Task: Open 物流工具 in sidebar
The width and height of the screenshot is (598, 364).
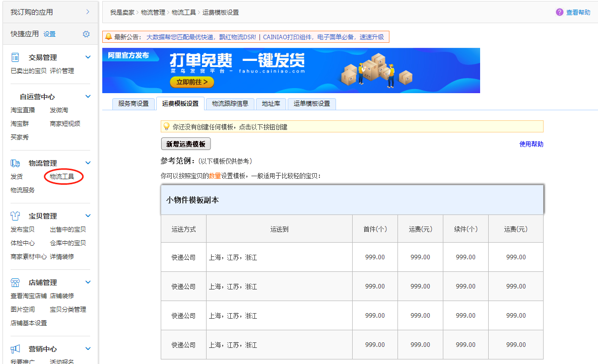Action: point(62,177)
